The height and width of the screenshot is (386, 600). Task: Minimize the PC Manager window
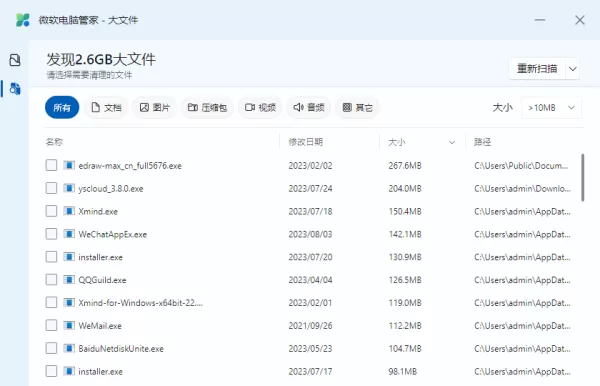(x=540, y=20)
